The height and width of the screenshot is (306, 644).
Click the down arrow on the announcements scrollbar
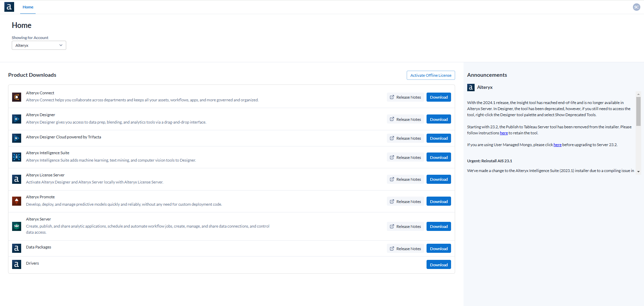point(638,171)
